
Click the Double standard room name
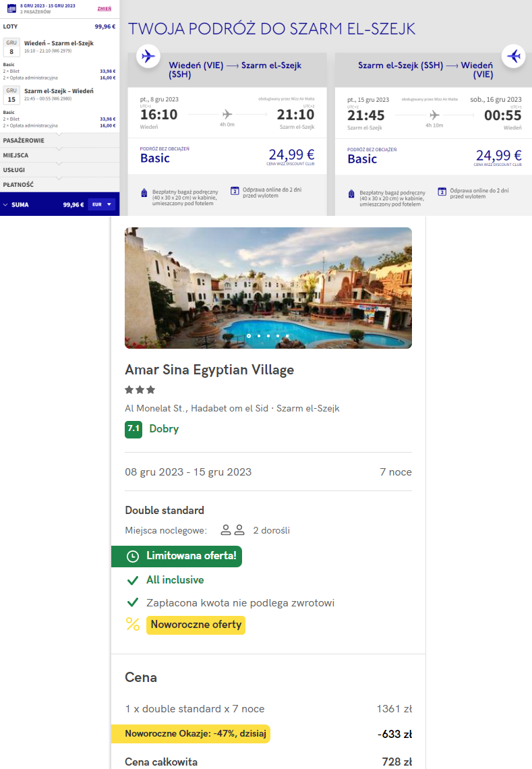pos(165,510)
